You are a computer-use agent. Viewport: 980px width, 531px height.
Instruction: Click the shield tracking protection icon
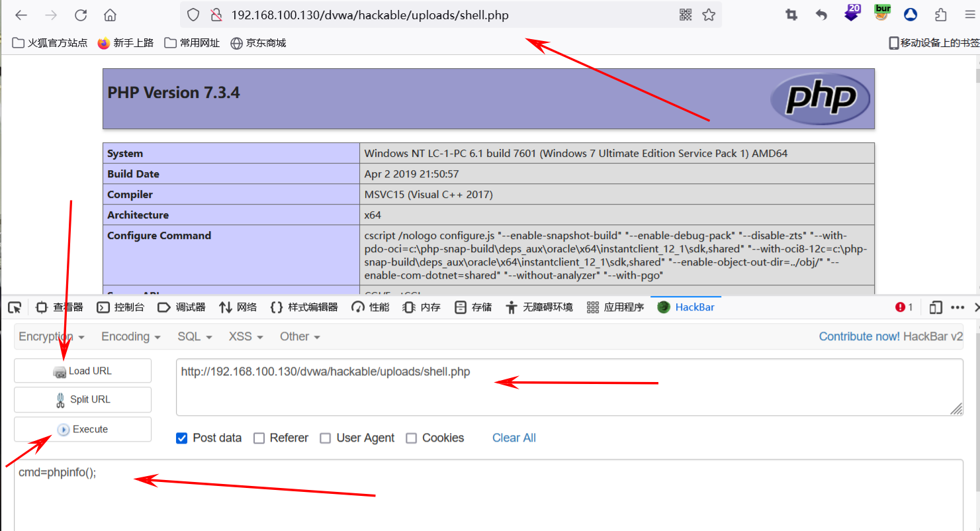point(193,15)
